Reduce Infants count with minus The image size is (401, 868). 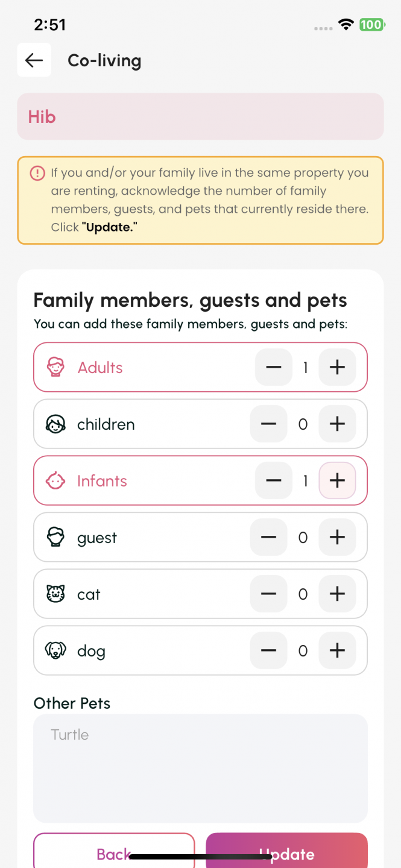[x=274, y=480]
